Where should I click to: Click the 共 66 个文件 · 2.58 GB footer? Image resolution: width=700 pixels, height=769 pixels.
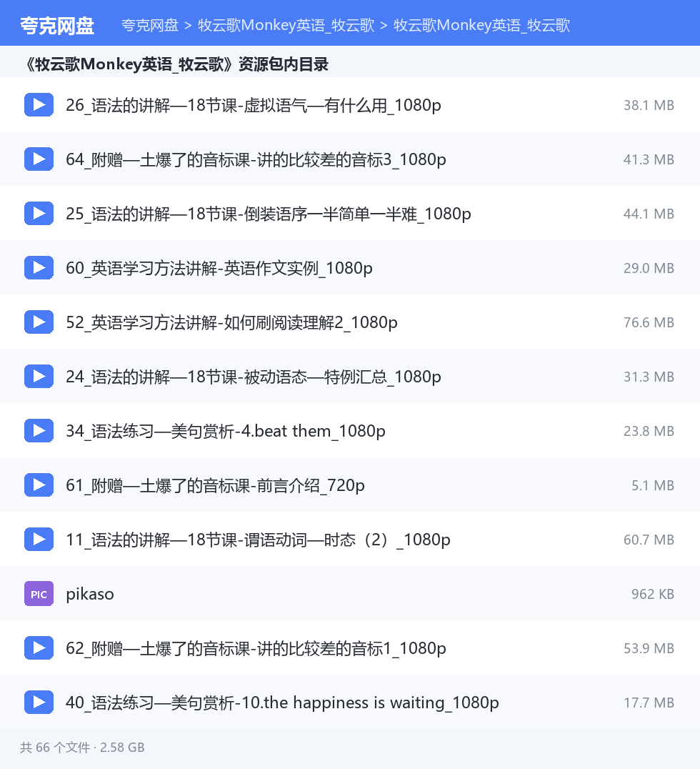[82, 748]
